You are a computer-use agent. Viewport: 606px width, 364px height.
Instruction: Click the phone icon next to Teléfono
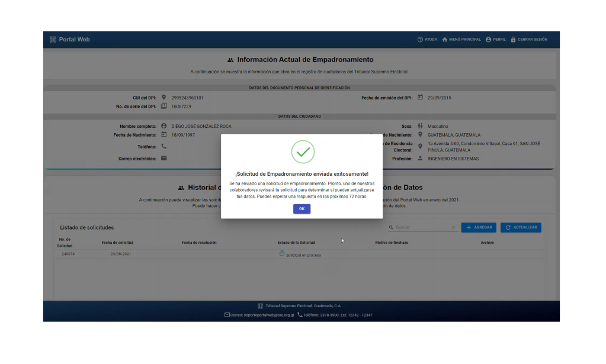pyautogui.click(x=164, y=146)
